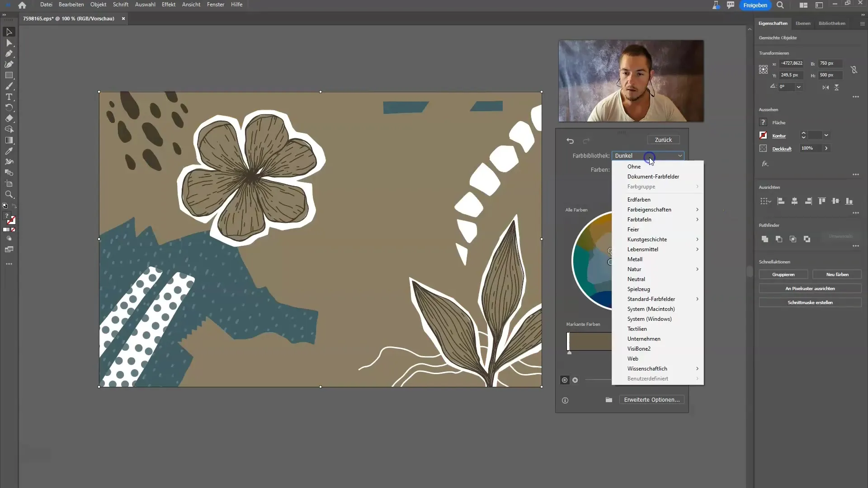Select the segmented color wheel display option
Viewport: 868px width, 488px height.
(x=575, y=380)
